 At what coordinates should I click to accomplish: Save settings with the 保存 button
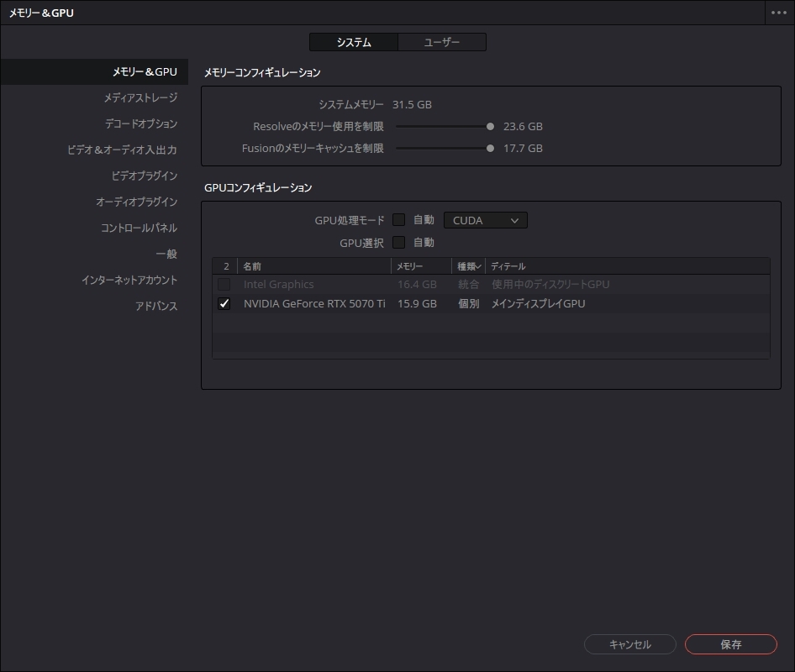point(729,644)
